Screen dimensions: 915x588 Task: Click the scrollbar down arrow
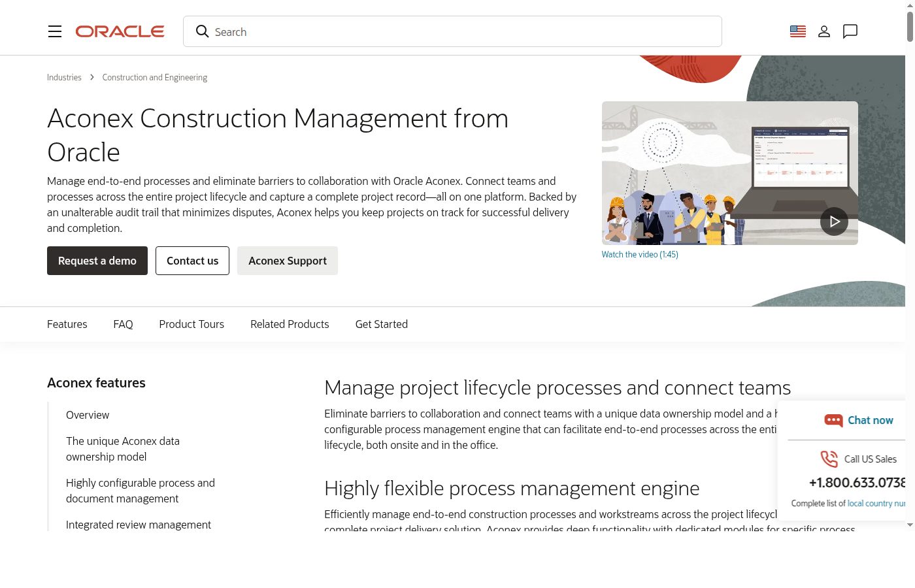(910, 525)
